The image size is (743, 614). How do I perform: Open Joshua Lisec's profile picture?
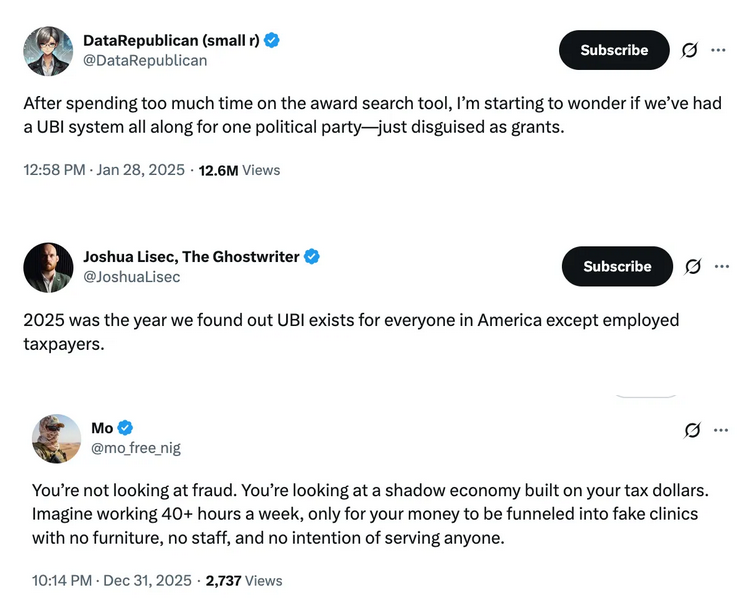click(48, 267)
